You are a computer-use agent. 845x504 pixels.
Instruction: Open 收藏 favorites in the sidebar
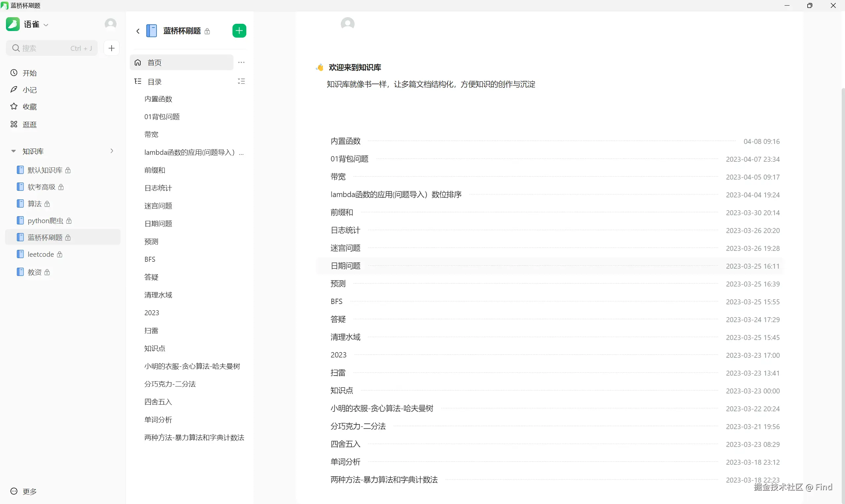30,107
